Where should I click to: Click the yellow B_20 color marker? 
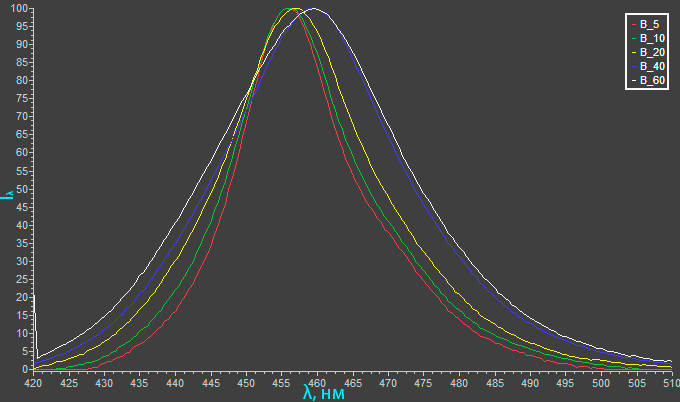[633, 50]
